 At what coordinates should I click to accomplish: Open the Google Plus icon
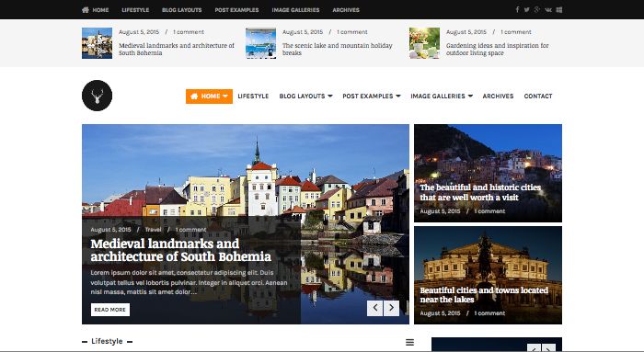536,9
